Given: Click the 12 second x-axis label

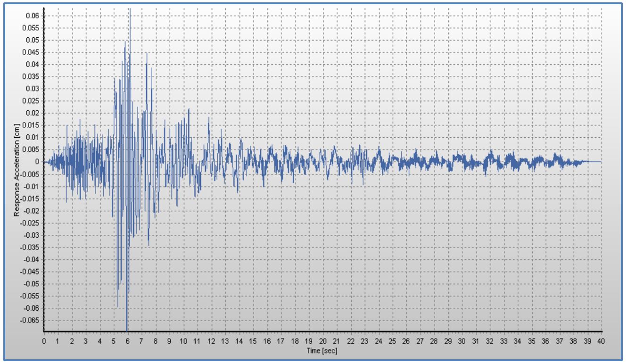Looking at the screenshot, I should pos(211,341).
